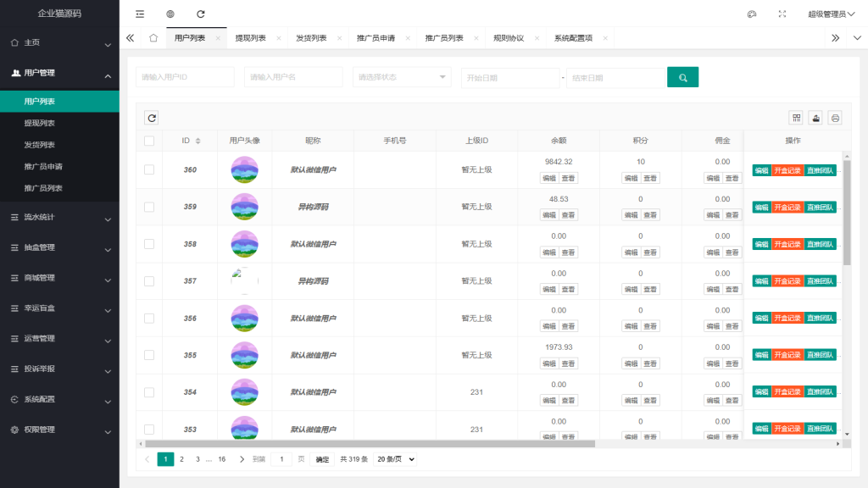The width and height of the screenshot is (868, 488).
Task: Refresh the page using header refresh icon
Action: (x=201, y=14)
